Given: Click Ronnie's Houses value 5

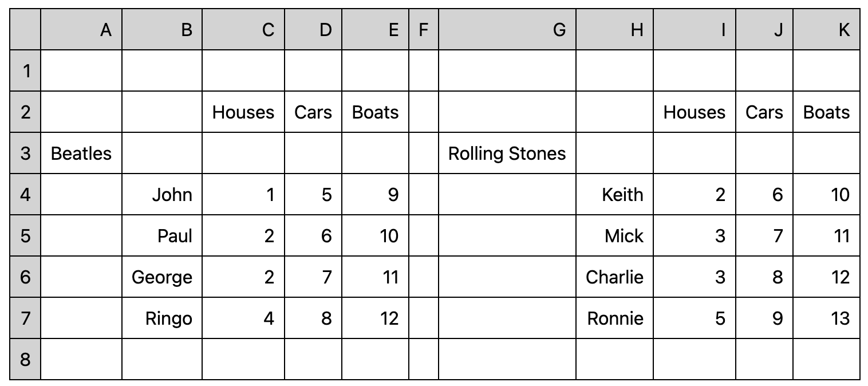Looking at the screenshot, I should [x=695, y=318].
